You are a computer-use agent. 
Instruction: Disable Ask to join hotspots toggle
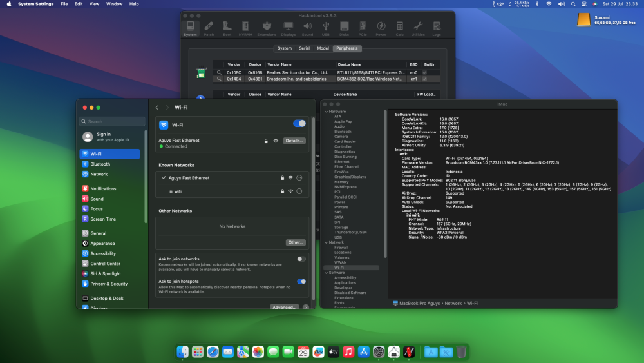pos(301,282)
